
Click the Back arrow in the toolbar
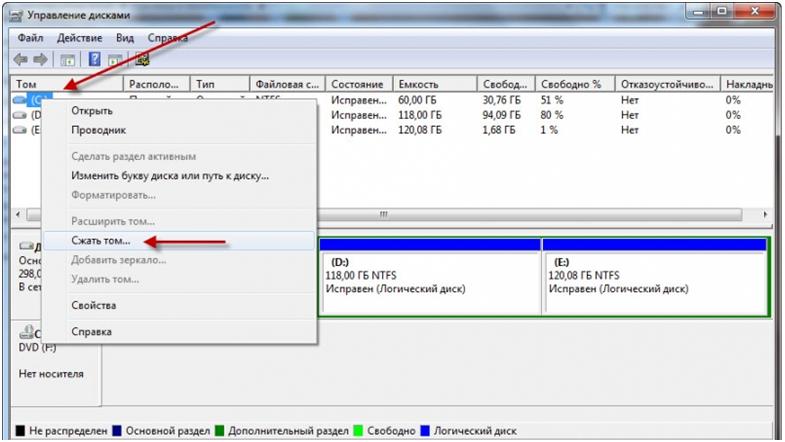(22, 58)
